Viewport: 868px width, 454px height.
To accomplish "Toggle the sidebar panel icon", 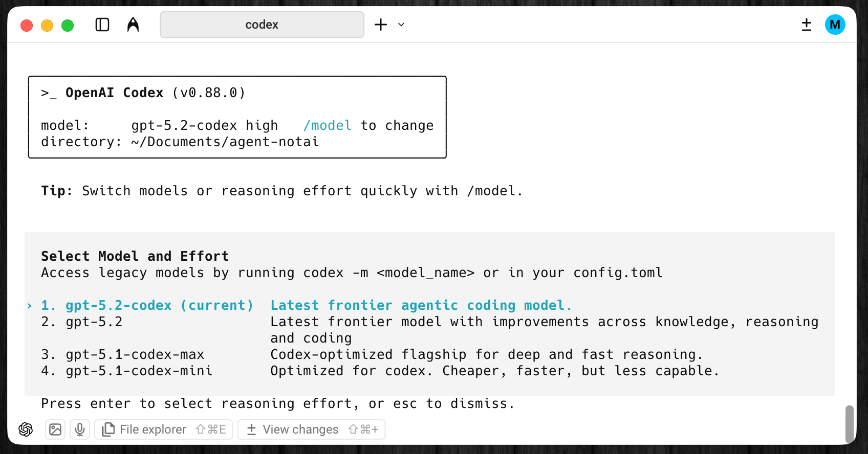I will point(102,25).
